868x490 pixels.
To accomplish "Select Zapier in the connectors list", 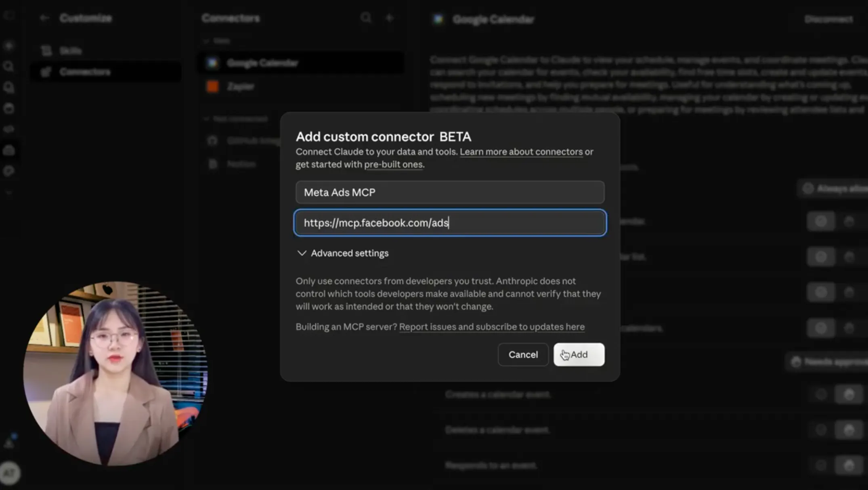I will tap(301, 86).
